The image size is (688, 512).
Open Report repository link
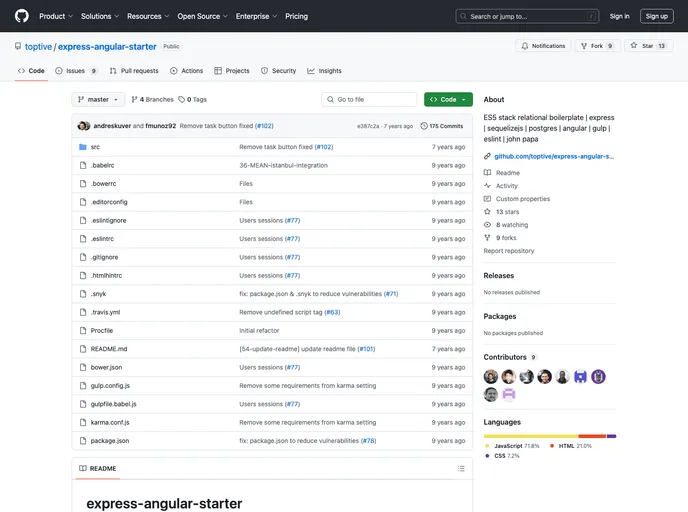coord(509,251)
